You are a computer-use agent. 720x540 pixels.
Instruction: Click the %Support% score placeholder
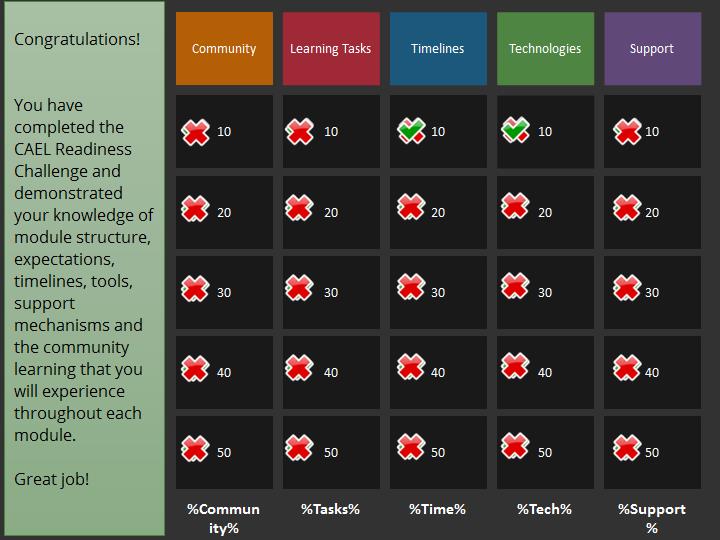(x=652, y=518)
